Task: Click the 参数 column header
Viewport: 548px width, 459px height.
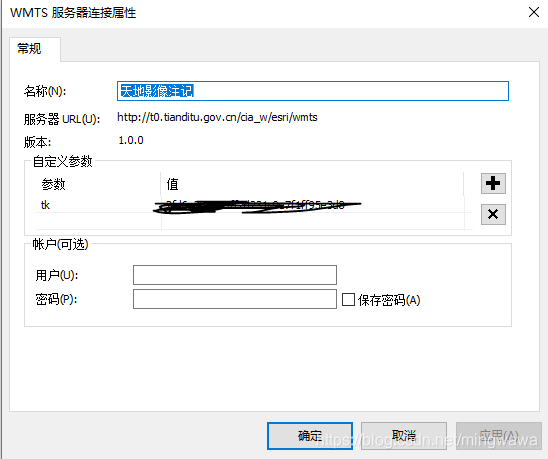Action: 98,184
